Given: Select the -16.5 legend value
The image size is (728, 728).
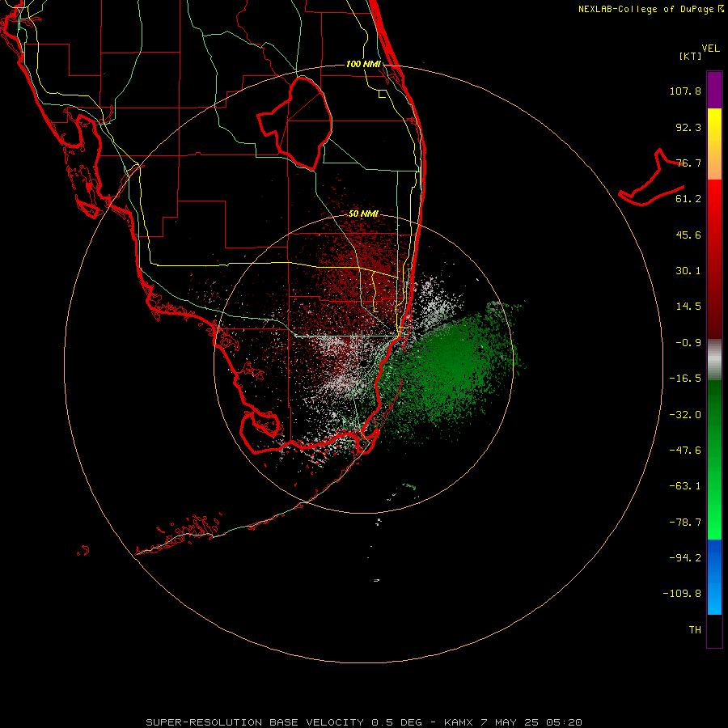Looking at the screenshot, I should click(685, 379).
